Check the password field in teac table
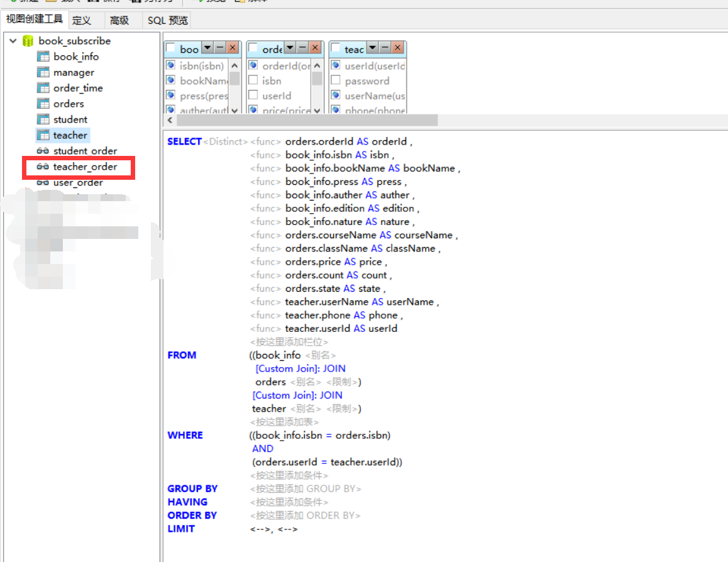Viewport: 728px width, 562px height. pyautogui.click(x=336, y=80)
